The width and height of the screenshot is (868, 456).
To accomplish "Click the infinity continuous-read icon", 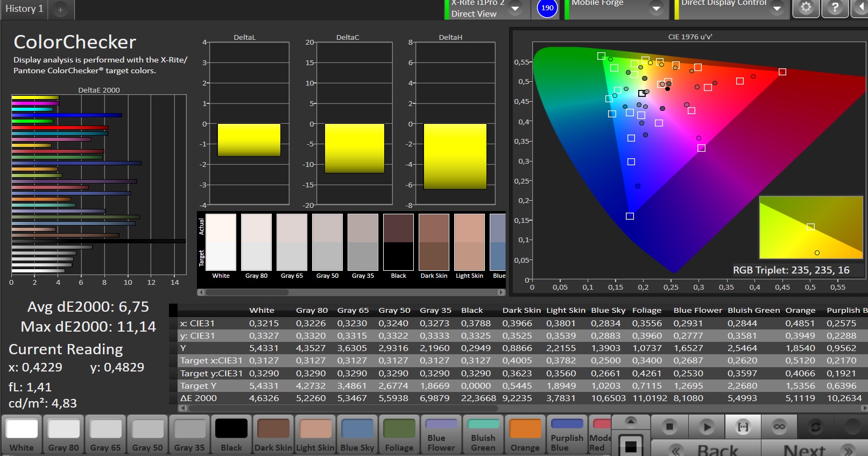I will click(x=779, y=427).
